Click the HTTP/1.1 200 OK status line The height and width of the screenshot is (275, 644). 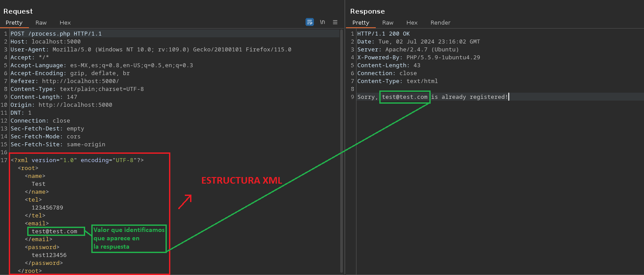pyautogui.click(x=383, y=34)
